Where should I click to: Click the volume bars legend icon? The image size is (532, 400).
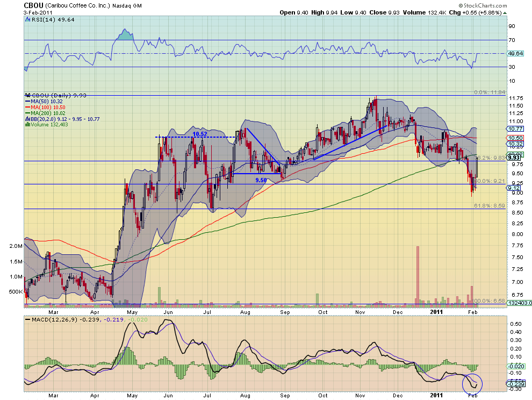(x=27, y=125)
